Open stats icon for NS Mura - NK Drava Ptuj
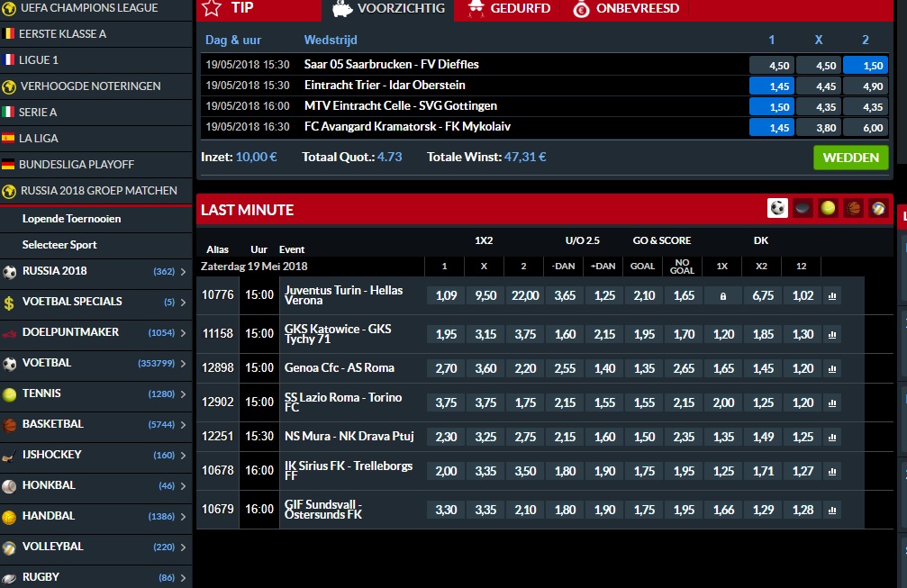The image size is (907, 588). (832, 437)
